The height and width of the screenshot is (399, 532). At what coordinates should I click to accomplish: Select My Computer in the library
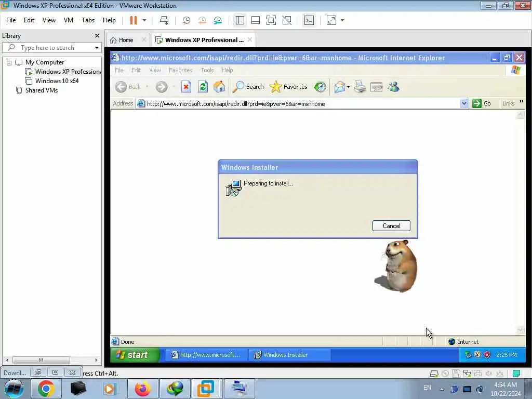pyautogui.click(x=45, y=62)
